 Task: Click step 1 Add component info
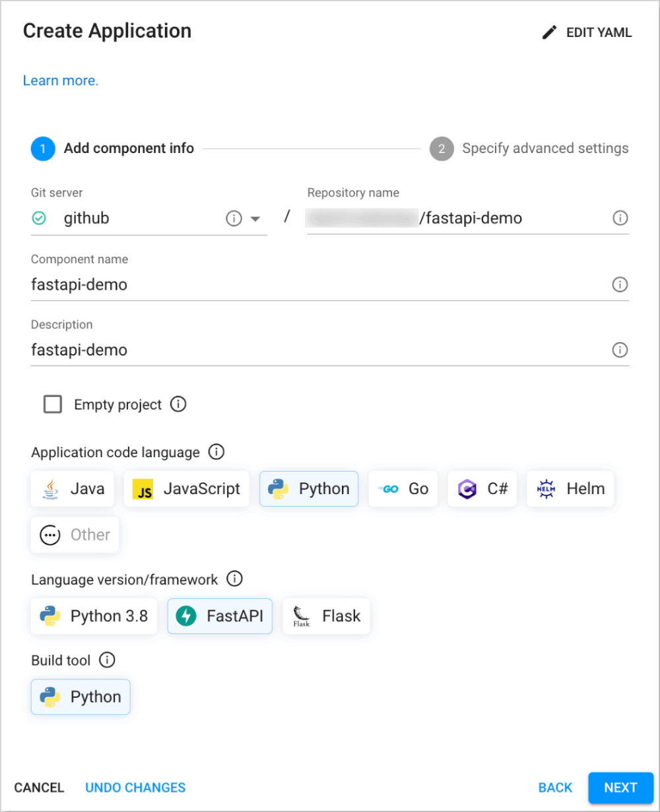pyautogui.click(x=43, y=148)
